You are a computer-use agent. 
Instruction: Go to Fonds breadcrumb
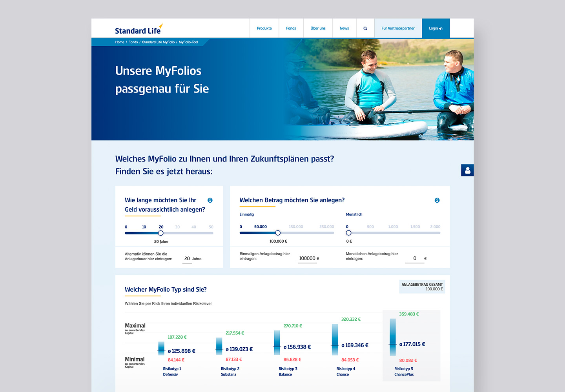tap(133, 42)
